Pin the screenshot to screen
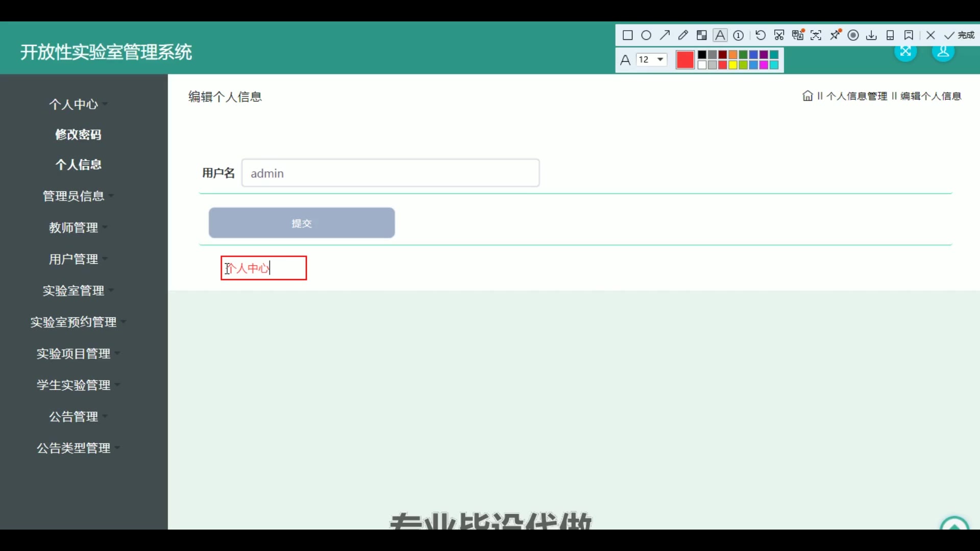The image size is (980, 551). coord(836,35)
